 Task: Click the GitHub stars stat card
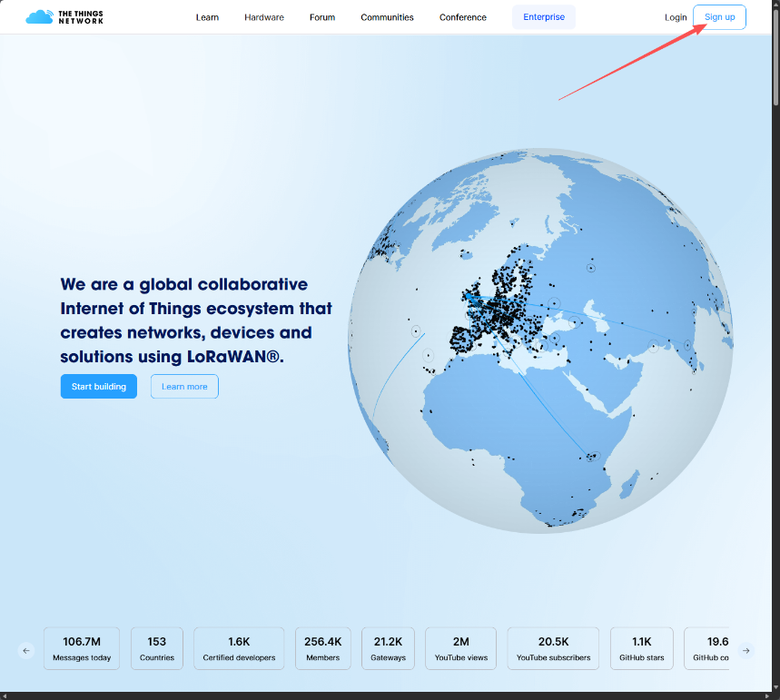(x=642, y=648)
